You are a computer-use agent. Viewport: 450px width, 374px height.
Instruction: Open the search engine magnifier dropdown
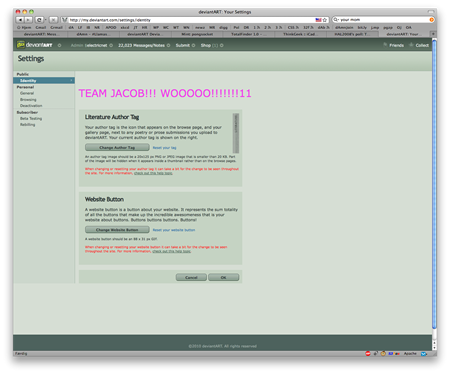(336, 20)
